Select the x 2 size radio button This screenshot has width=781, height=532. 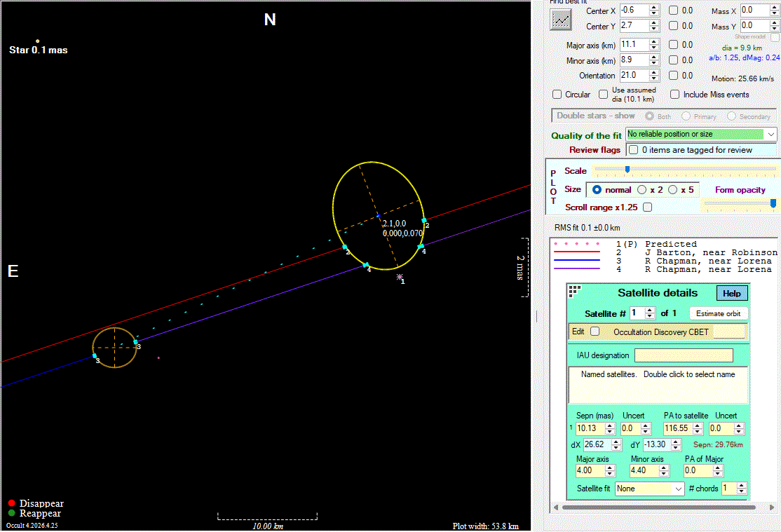point(642,190)
